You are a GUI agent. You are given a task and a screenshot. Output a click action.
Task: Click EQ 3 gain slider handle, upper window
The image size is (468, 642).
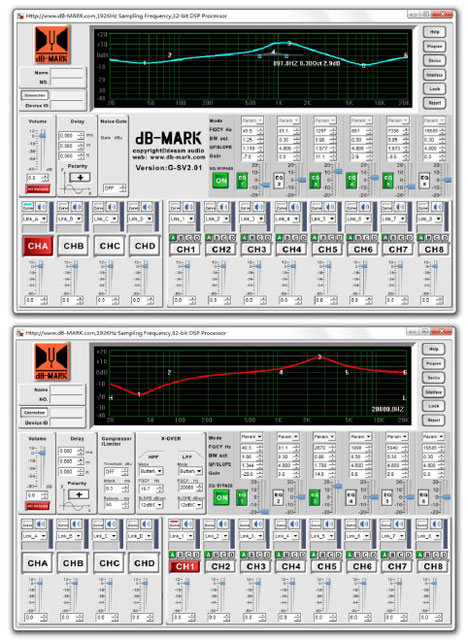(x=338, y=171)
